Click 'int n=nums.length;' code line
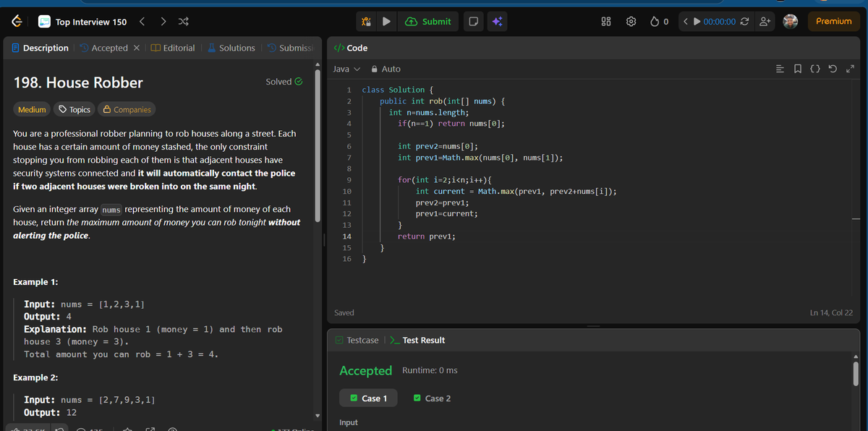This screenshot has width=868, height=431. [428, 112]
